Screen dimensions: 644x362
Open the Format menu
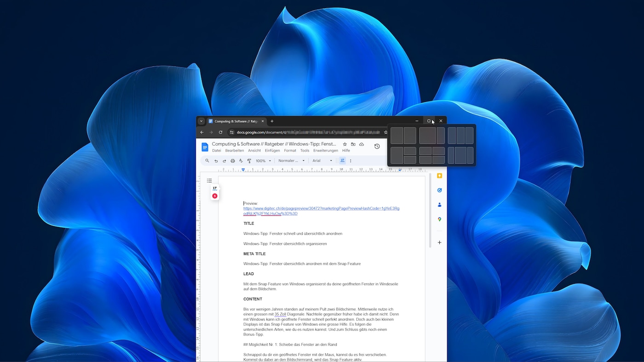click(x=290, y=151)
